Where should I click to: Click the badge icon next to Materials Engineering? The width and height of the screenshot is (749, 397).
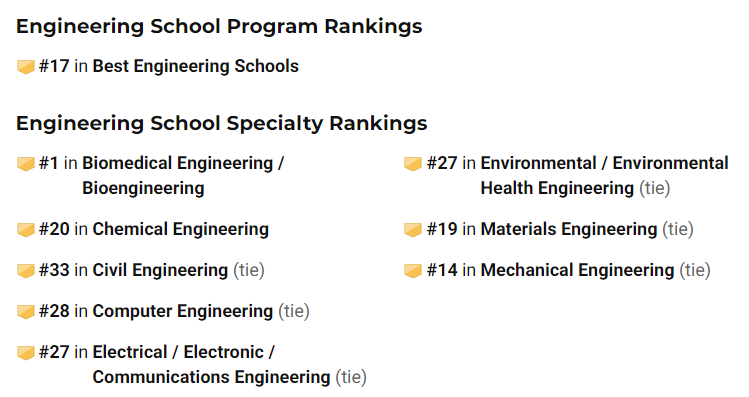(x=413, y=229)
